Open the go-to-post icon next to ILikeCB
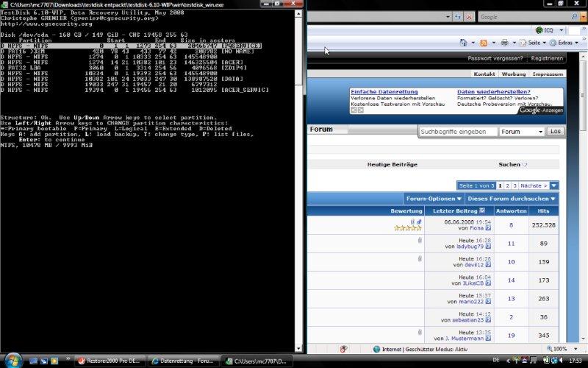This screenshot has width=588, height=368. (488, 283)
